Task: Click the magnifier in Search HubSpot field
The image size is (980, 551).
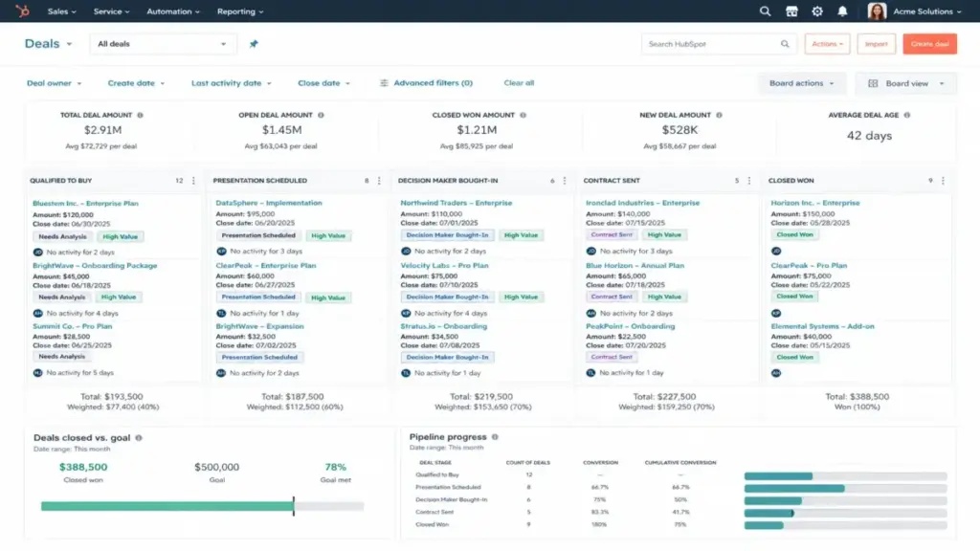Action: [x=785, y=44]
